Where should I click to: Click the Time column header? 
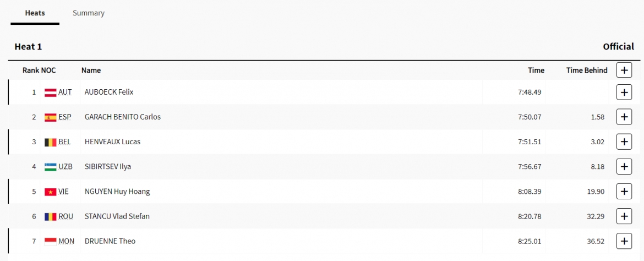[536, 70]
